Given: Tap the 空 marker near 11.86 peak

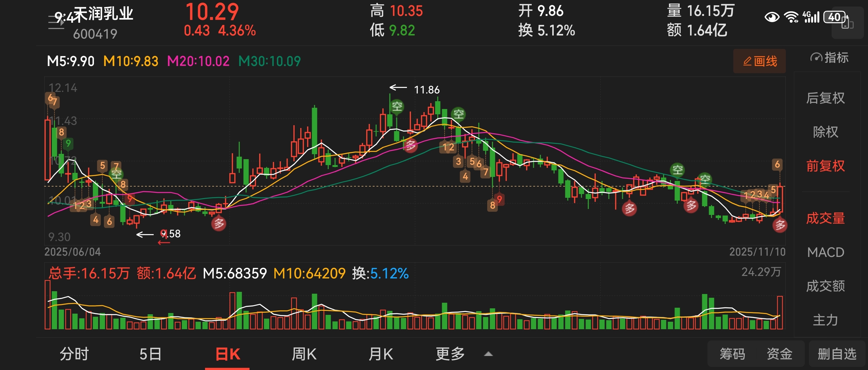Looking at the screenshot, I should [x=397, y=107].
